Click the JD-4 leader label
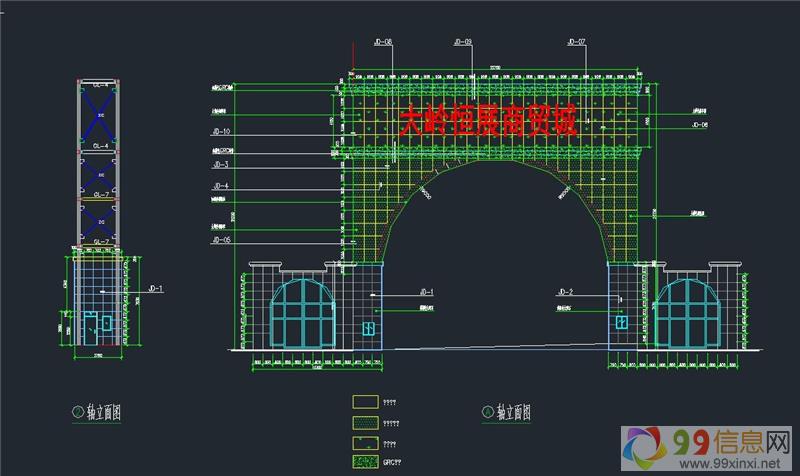The image size is (800, 476). point(220,186)
